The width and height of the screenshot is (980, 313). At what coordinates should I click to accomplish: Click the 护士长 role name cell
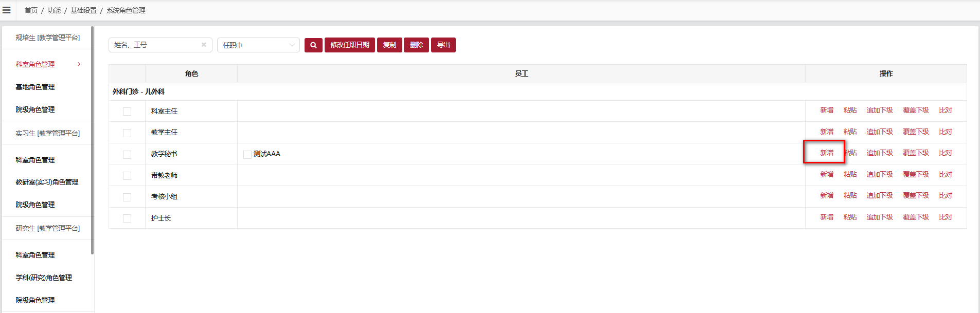click(191, 218)
